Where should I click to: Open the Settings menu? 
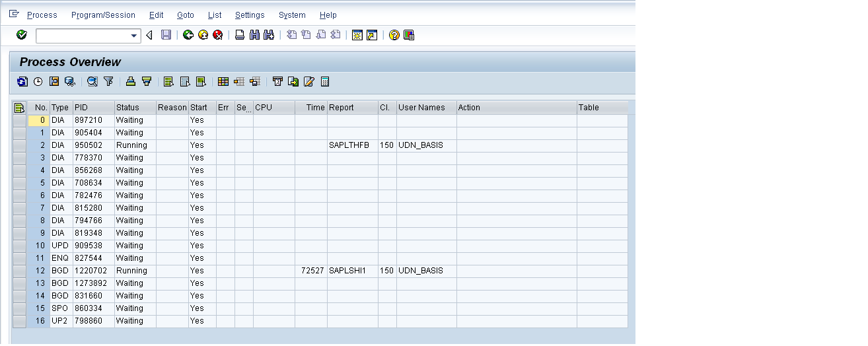[x=250, y=15]
